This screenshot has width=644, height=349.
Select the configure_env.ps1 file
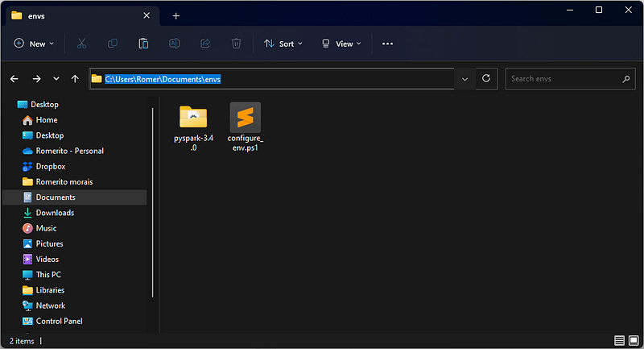click(246, 127)
